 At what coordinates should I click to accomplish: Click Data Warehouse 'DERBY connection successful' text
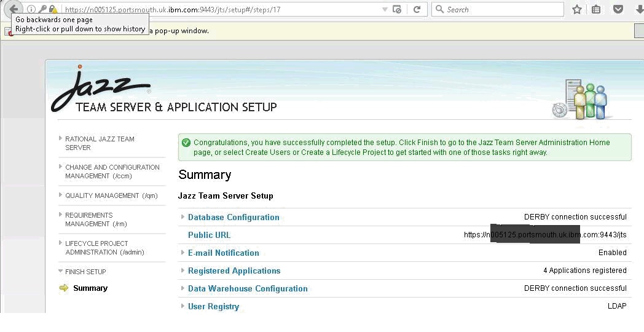pos(575,288)
